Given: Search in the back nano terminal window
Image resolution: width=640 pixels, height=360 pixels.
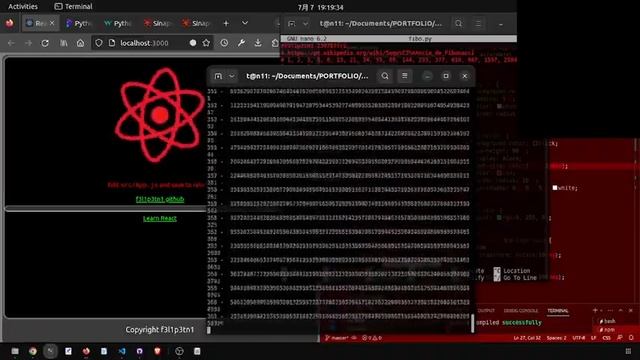Looking at the screenshot, I should coord(459,24).
